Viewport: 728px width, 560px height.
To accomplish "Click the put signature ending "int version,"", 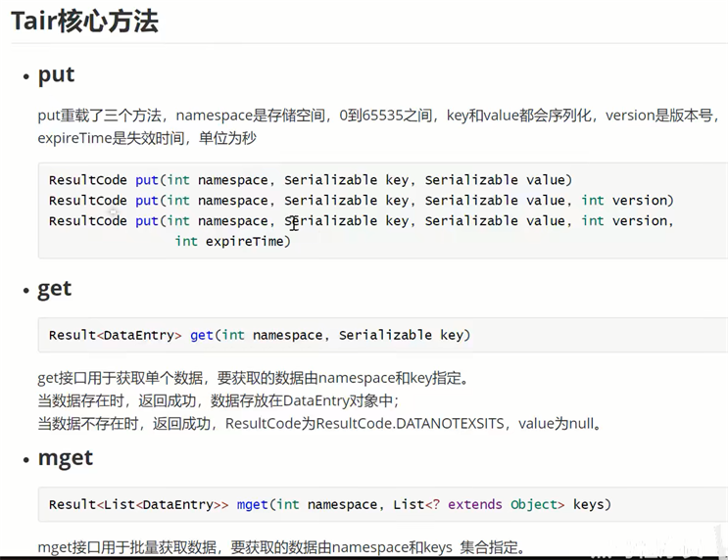I will point(361,221).
